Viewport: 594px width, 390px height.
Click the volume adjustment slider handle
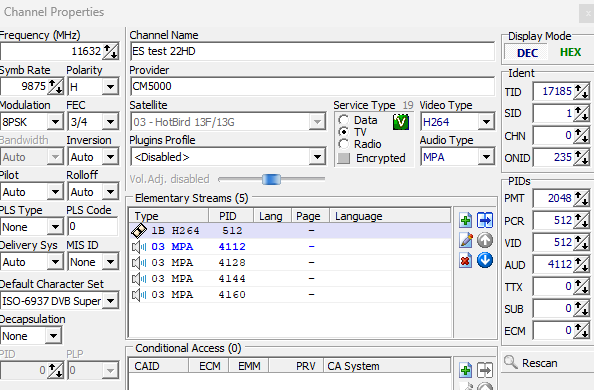pyautogui.click(x=272, y=179)
